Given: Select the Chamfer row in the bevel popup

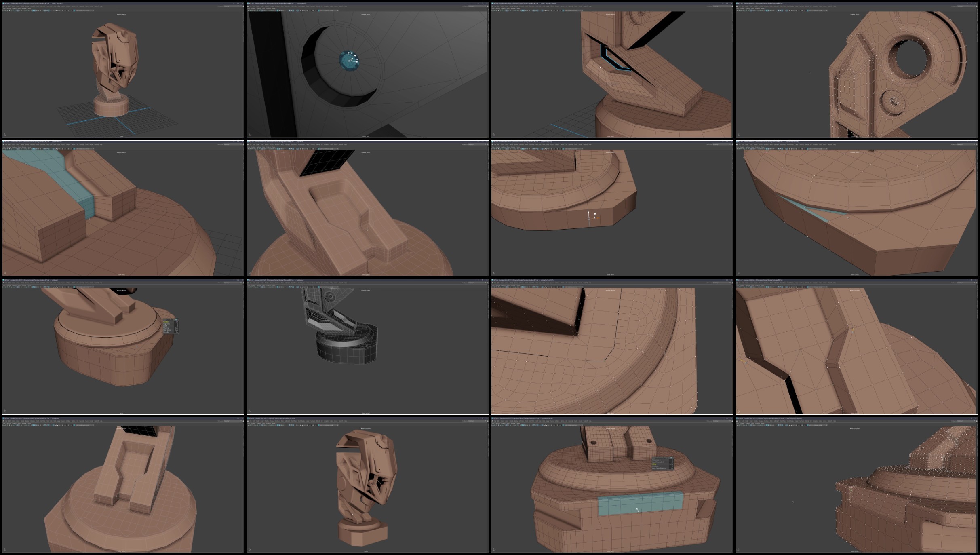Looking at the screenshot, I should click(x=171, y=332).
